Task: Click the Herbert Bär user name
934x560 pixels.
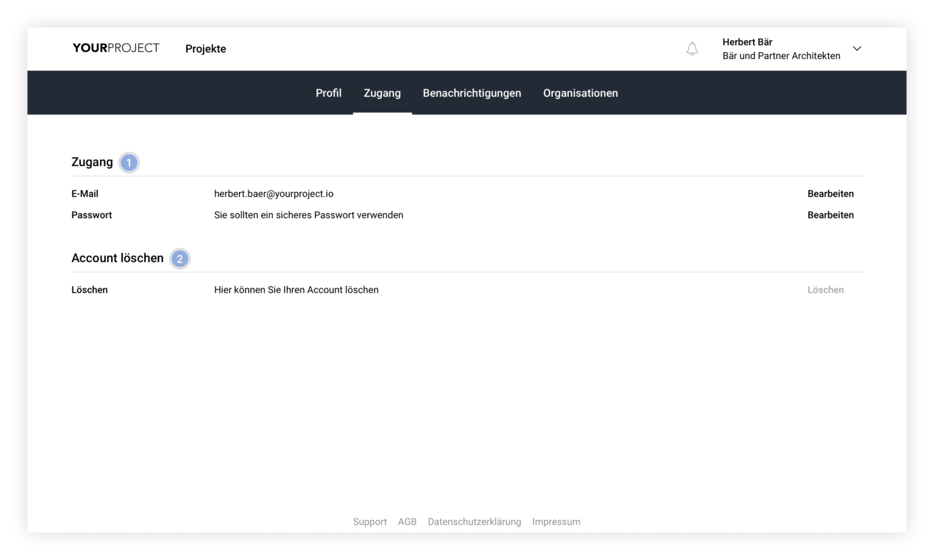Action: click(x=747, y=42)
